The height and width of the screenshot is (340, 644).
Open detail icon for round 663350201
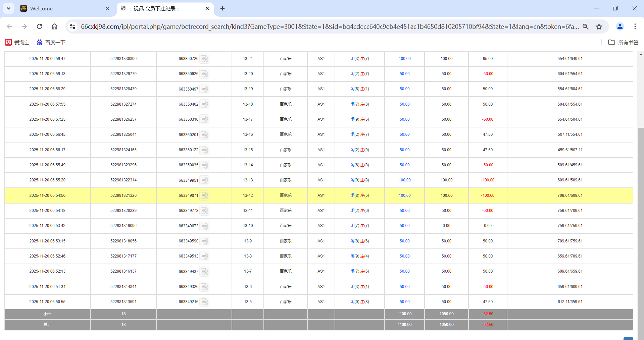(204, 135)
